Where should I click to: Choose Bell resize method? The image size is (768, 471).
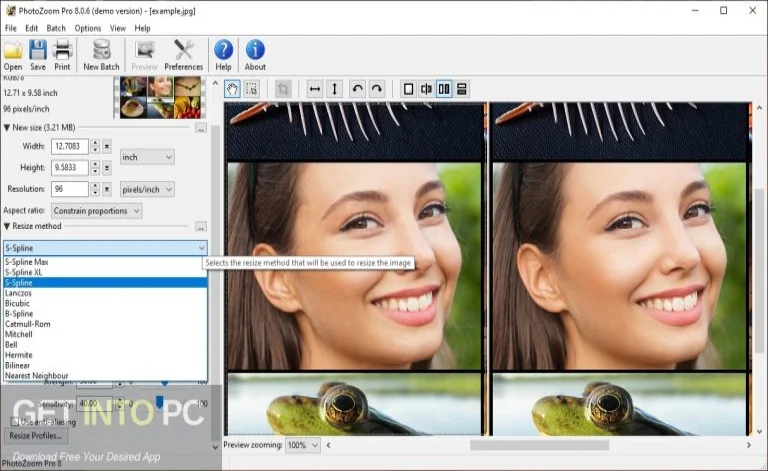tap(105, 345)
